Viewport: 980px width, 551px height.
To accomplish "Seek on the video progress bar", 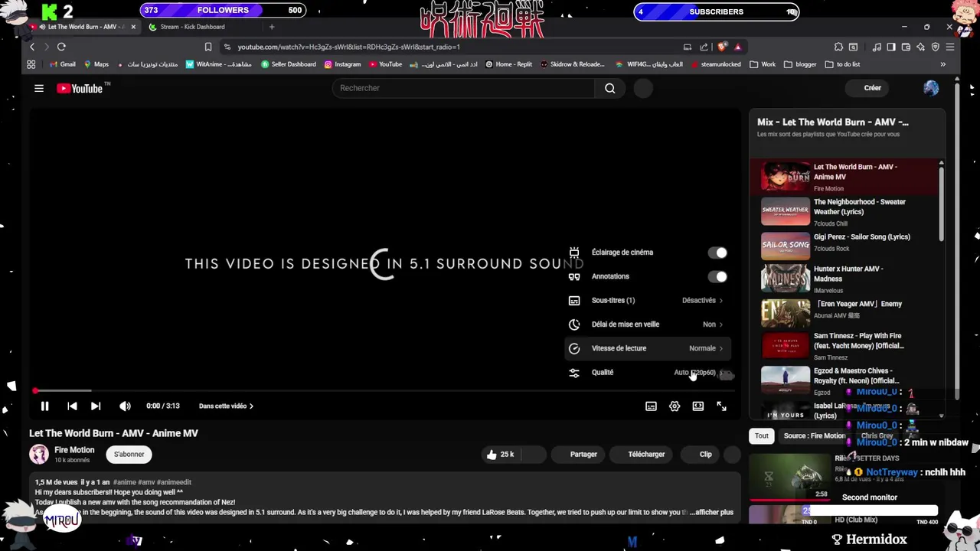I will click(x=384, y=391).
